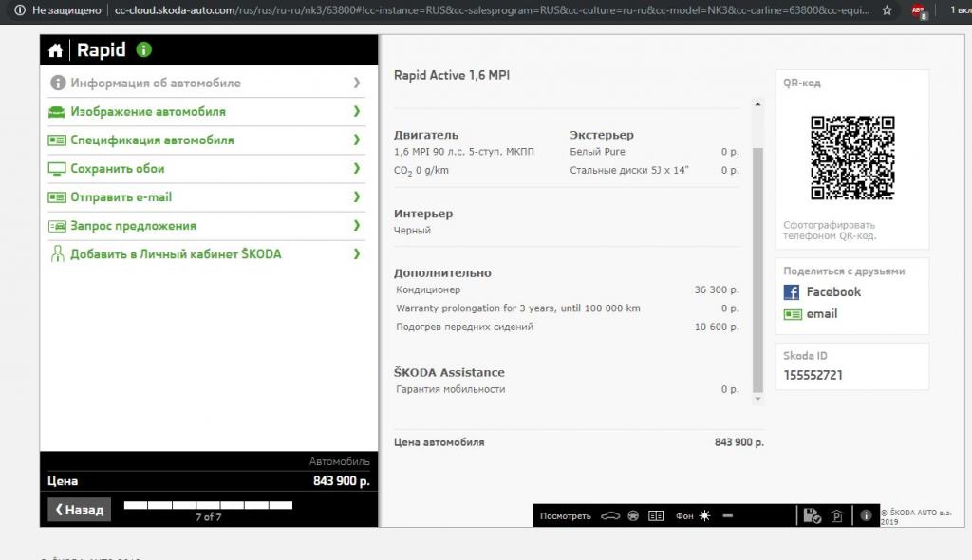Image resolution: width=972 pixels, height=560 pixels.
Task: Click the info icon in bottom toolbar
Action: click(866, 515)
